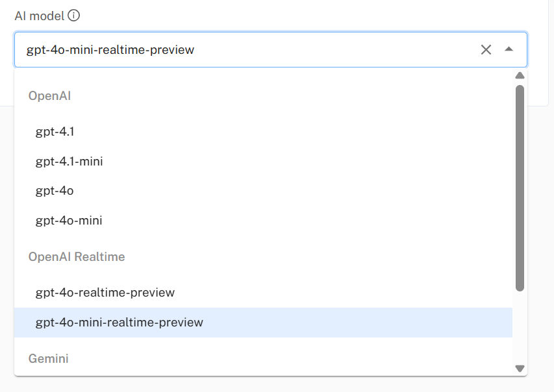554x392 pixels.
Task: Choose gpt-4o-realtime-preview under OpenAI Realtime
Action: pyautogui.click(x=105, y=293)
